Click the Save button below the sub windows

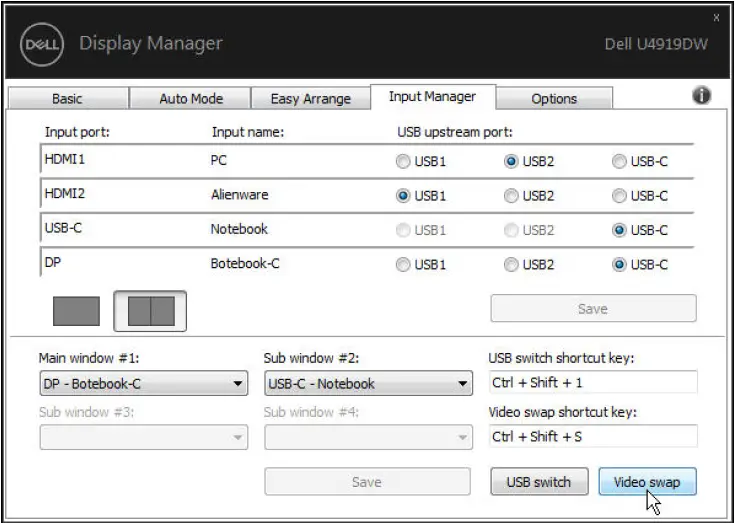pos(367,481)
